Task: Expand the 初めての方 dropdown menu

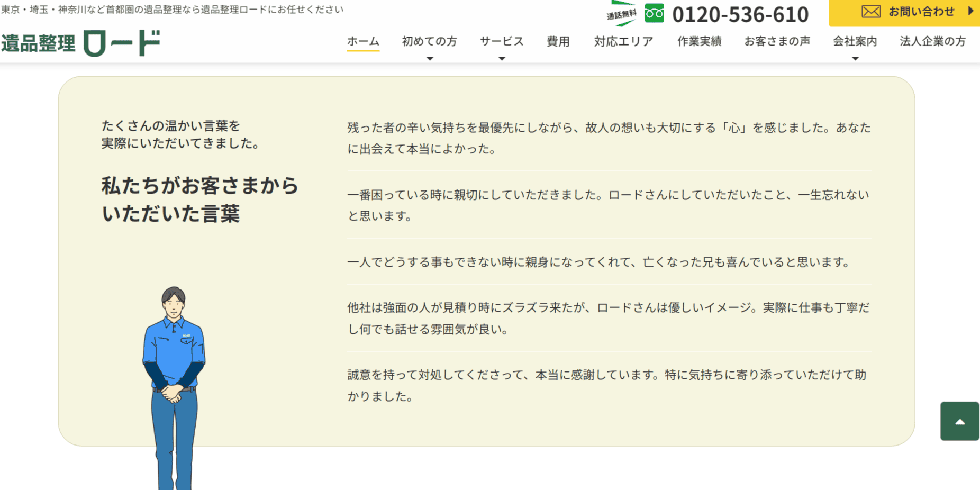Action: [x=429, y=57]
